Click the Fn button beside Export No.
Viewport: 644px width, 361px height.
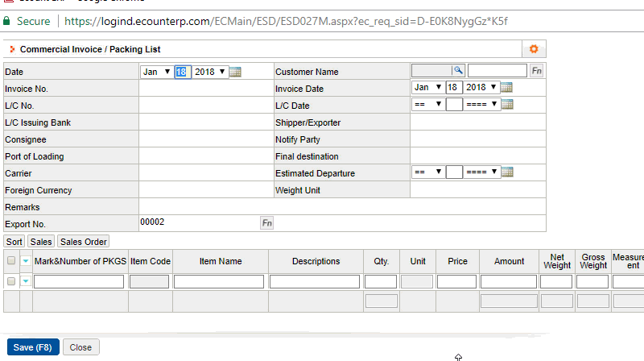(x=267, y=223)
